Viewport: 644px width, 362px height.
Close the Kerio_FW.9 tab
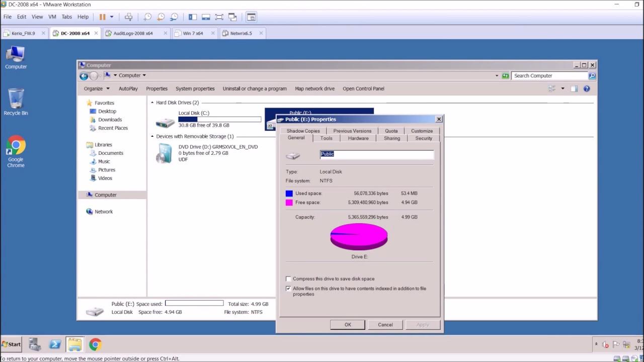point(43,33)
